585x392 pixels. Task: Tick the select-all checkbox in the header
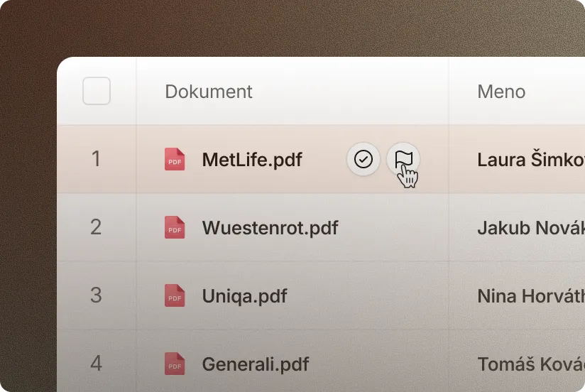97,91
